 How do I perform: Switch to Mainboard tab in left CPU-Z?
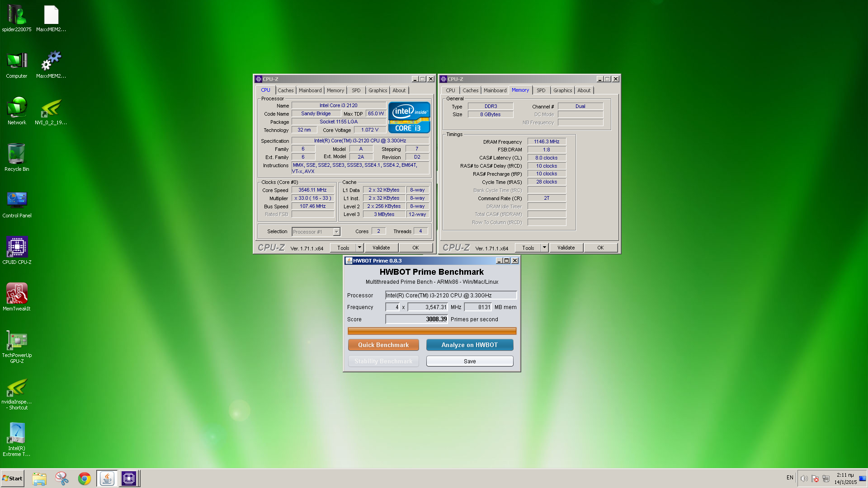pyautogui.click(x=310, y=90)
